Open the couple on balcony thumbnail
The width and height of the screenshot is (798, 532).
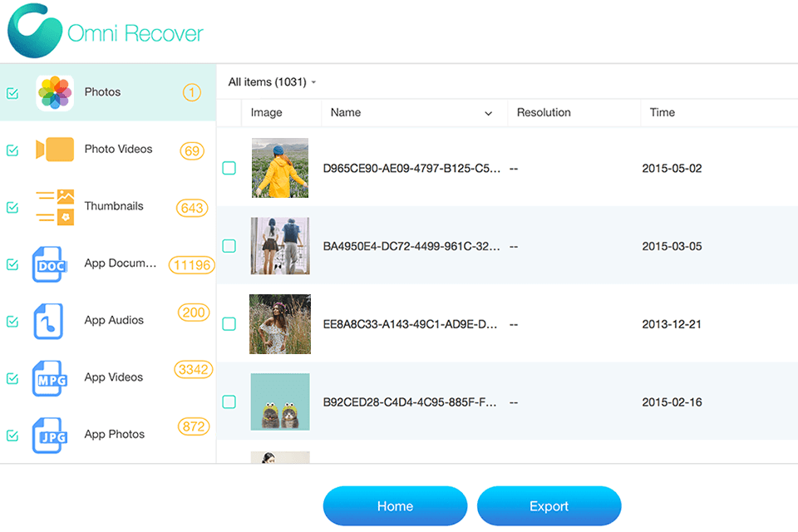point(280,246)
